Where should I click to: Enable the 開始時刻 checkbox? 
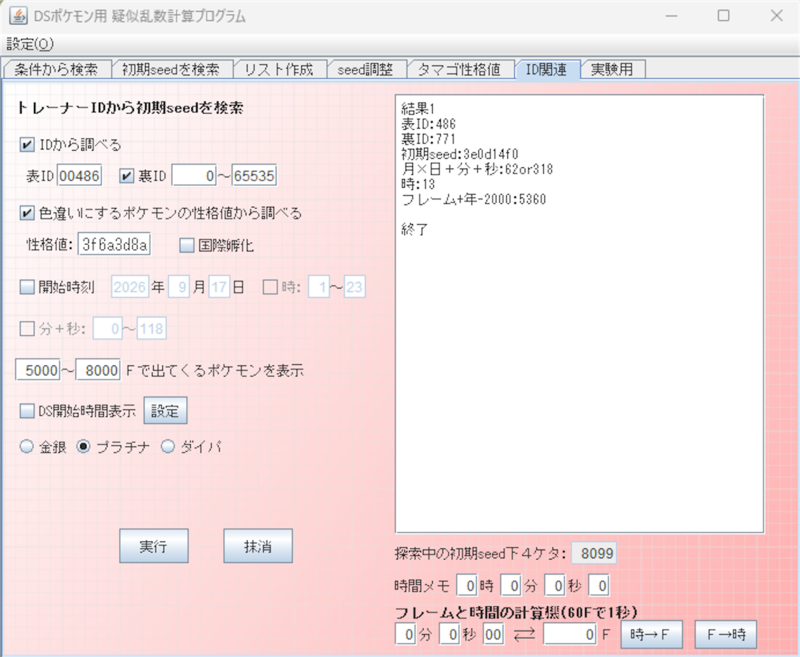[x=27, y=287]
